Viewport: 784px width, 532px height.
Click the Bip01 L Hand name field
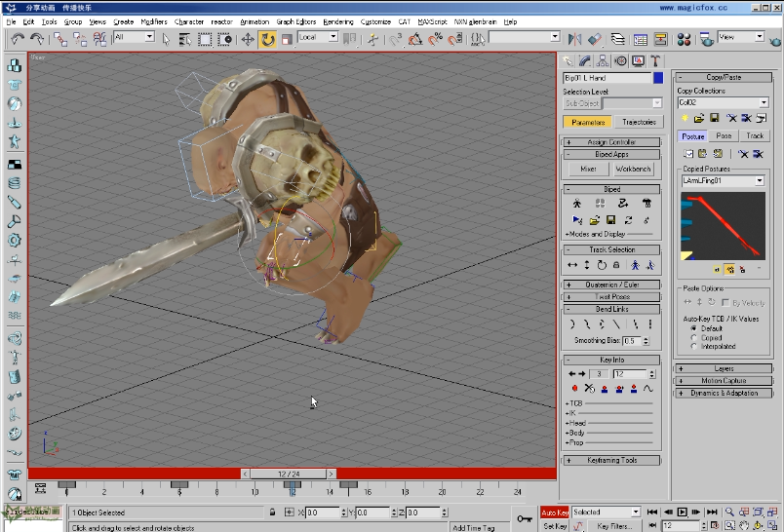click(x=607, y=77)
